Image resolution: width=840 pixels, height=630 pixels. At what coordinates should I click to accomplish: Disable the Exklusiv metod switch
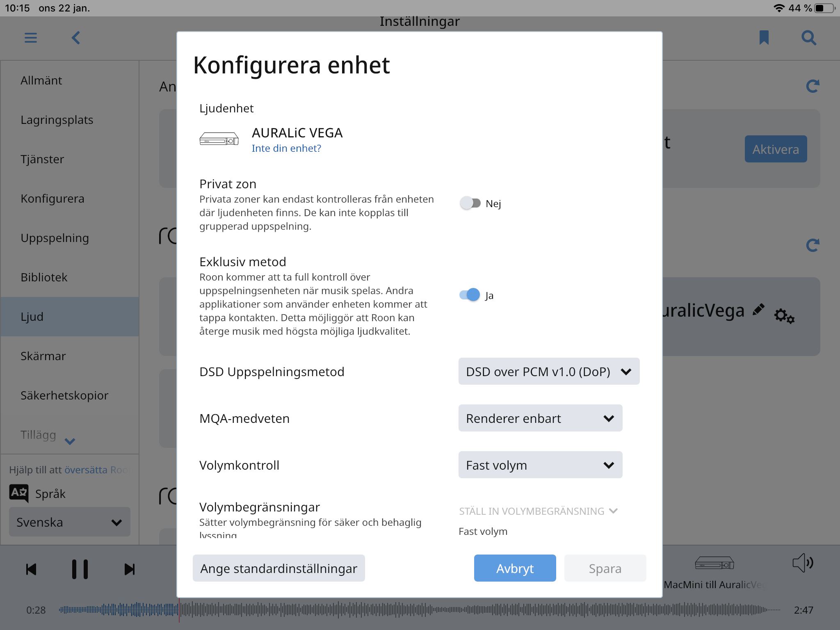(x=470, y=295)
